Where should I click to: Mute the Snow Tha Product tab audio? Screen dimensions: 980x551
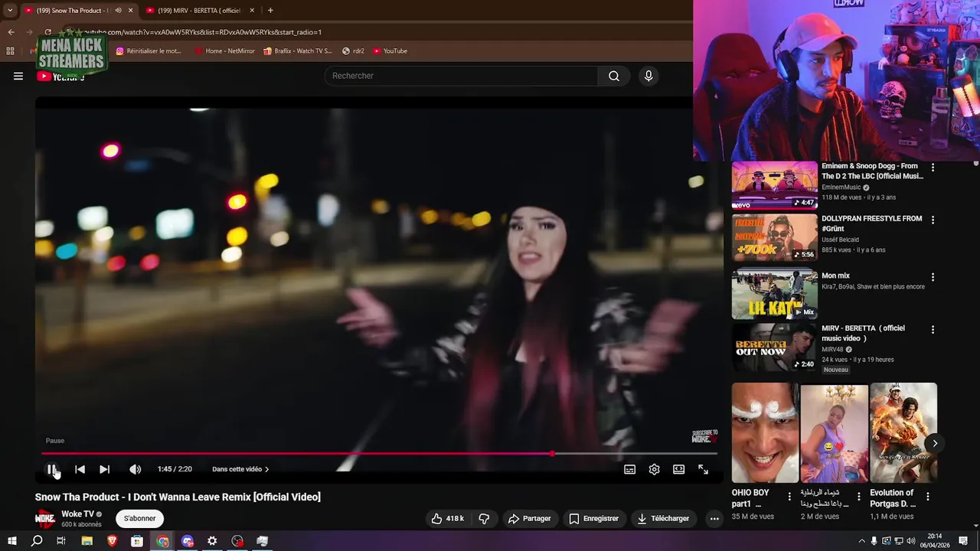(118, 10)
